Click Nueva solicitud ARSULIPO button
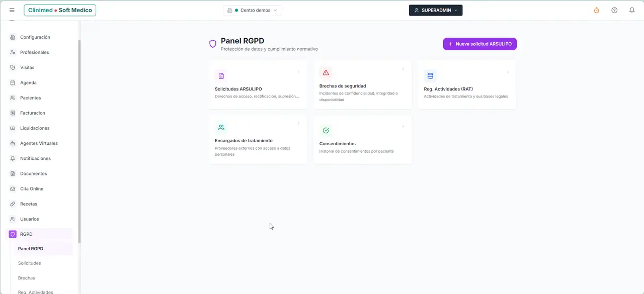Viewport: 644px width, 294px height. click(x=480, y=44)
